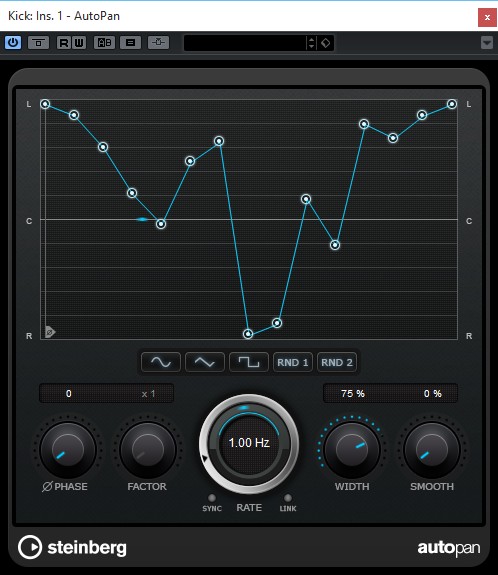498x575 pixels.
Task: Click the phase invert icon in graph corner
Action: (50, 332)
